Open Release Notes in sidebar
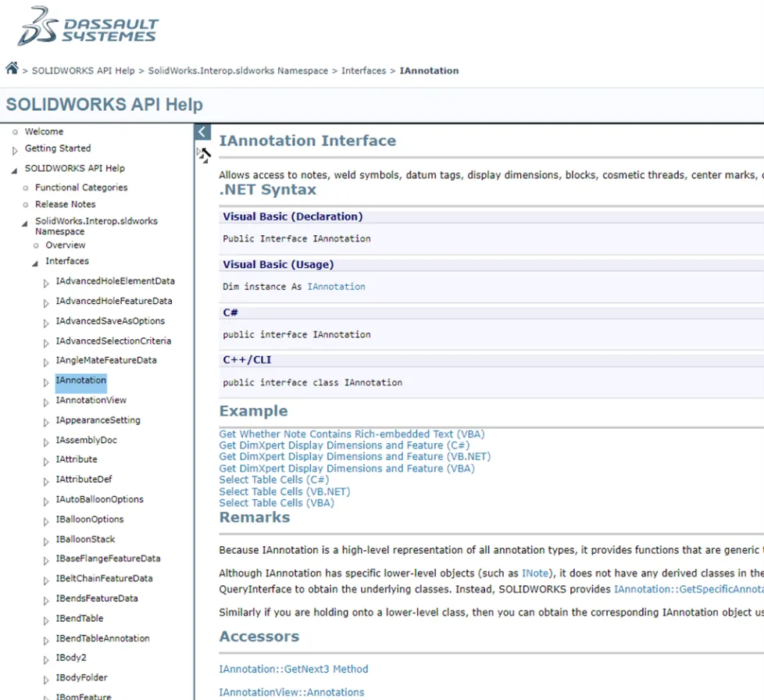 (66, 204)
